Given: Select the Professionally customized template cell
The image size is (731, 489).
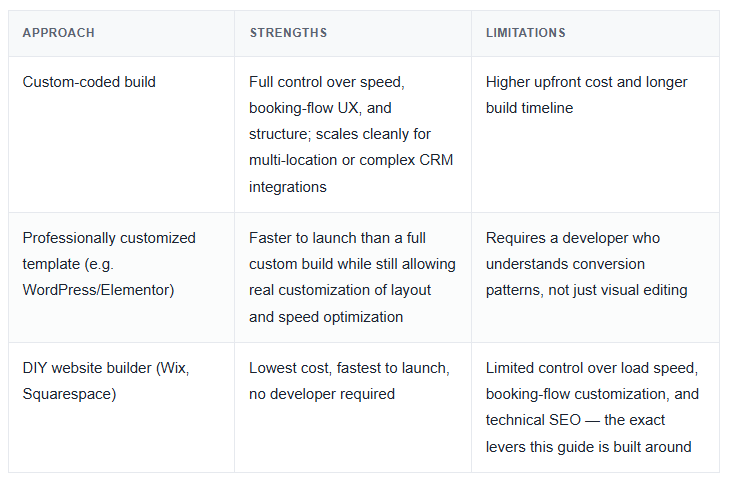Looking at the screenshot, I should pyautogui.click(x=121, y=277).
